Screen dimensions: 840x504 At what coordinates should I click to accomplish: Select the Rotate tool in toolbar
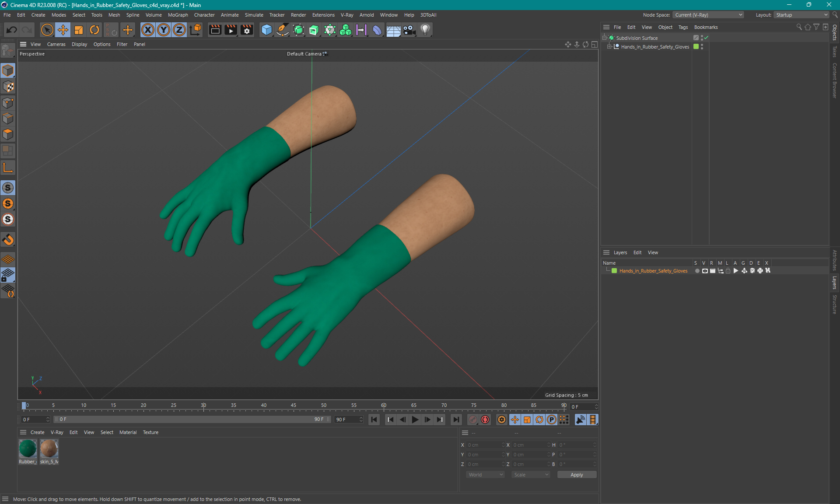click(x=93, y=29)
